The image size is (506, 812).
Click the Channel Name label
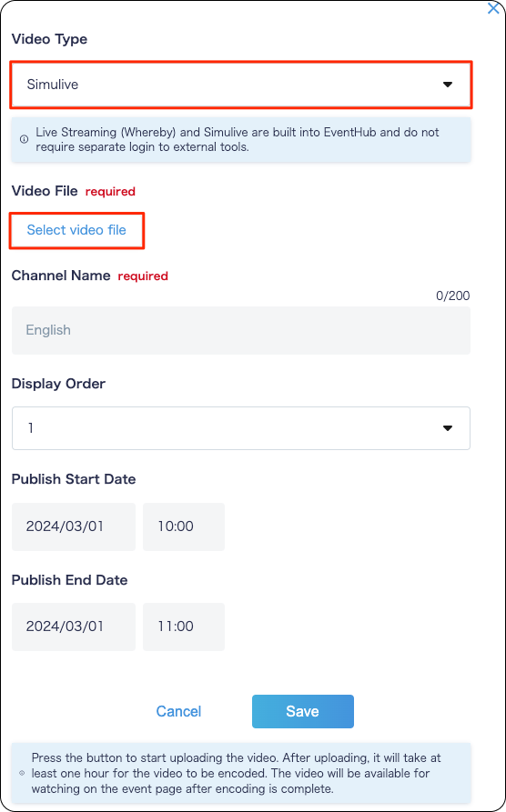pos(61,276)
